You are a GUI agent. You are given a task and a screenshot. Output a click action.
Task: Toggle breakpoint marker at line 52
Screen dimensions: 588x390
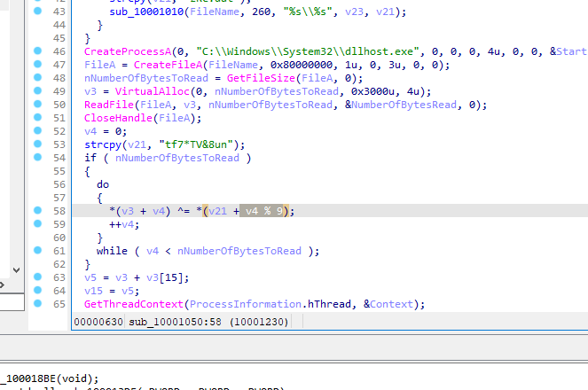tap(36, 131)
